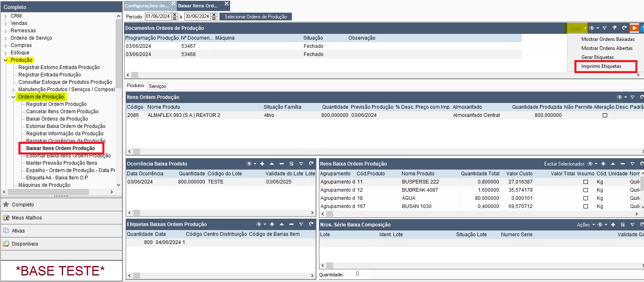The image size is (644, 282).
Task: Open Baixar Itens Ordem Produção in the tree
Action: pyautogui.click(x=61, y=148)
